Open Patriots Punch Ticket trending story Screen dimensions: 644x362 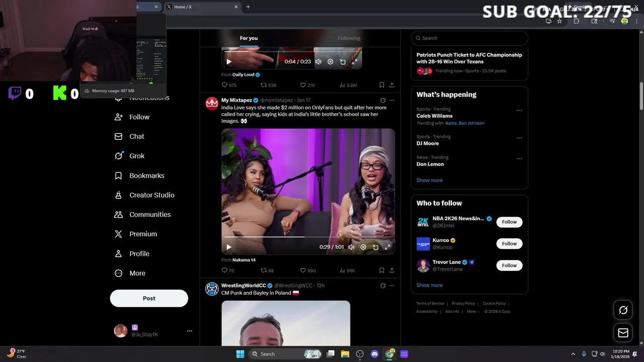pyautogui.click(x=469, y=58)
